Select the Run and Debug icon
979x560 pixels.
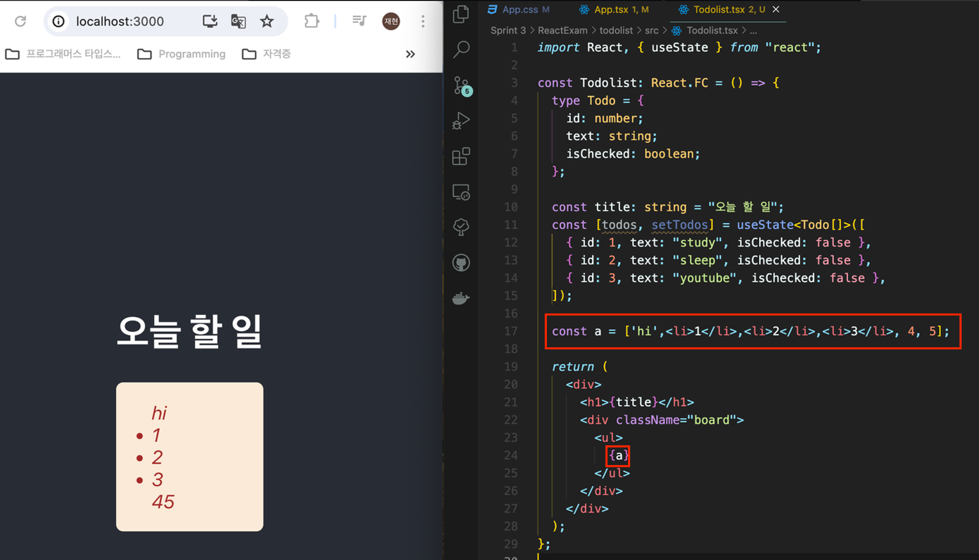click(x=461, y=120)
